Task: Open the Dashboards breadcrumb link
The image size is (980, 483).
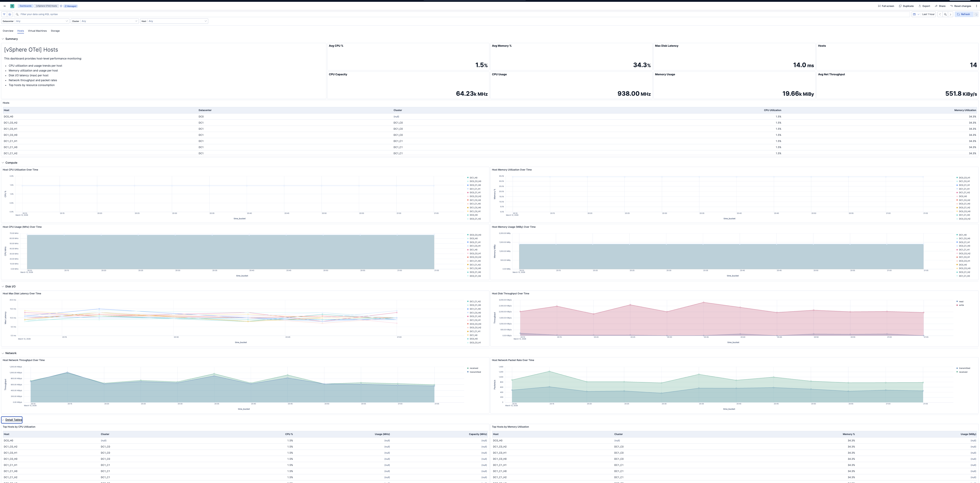Action: [x=26, y=6]
